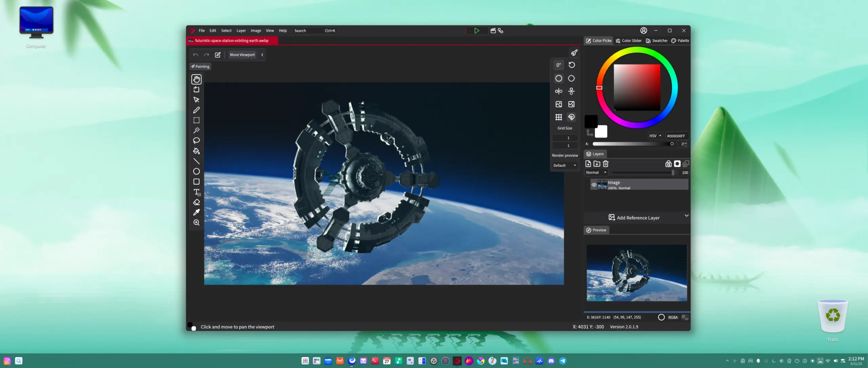This screenshot has height=368, width=868.
Task: Open the Help menu
Action: pos(283,31)
